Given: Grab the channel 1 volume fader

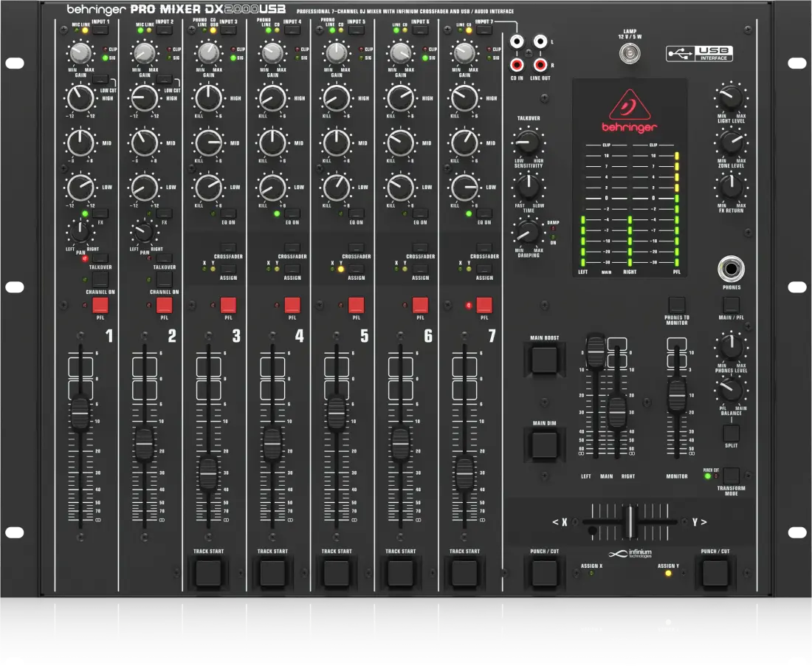Looking at the screenshot, I should [80, 413].
